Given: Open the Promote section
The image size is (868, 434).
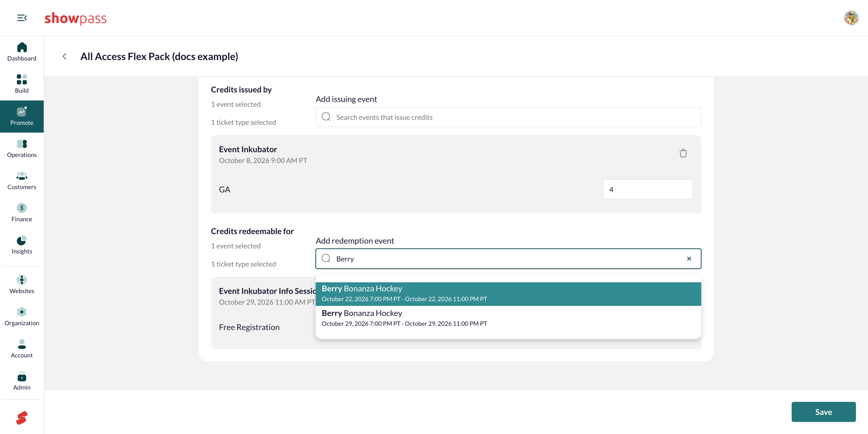Looking at the screenshot, I should [22, 116].
